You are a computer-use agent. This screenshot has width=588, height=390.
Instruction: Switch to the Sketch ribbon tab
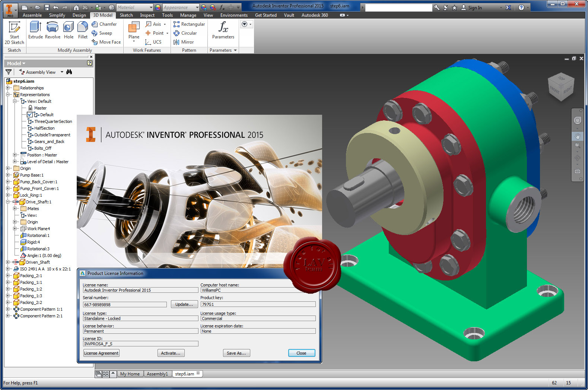point(126,15)
